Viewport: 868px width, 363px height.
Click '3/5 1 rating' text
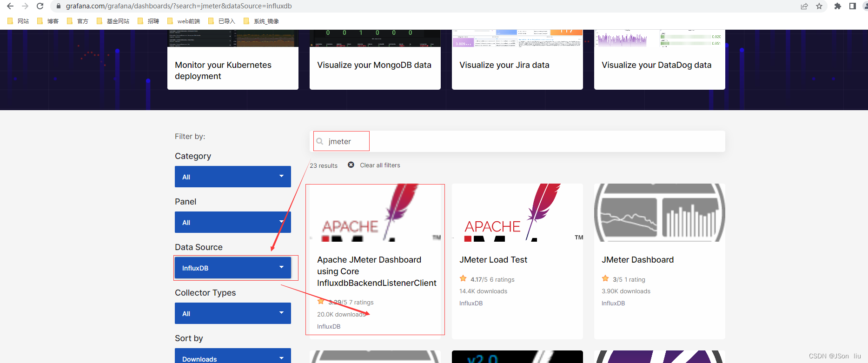coord(629,280)
